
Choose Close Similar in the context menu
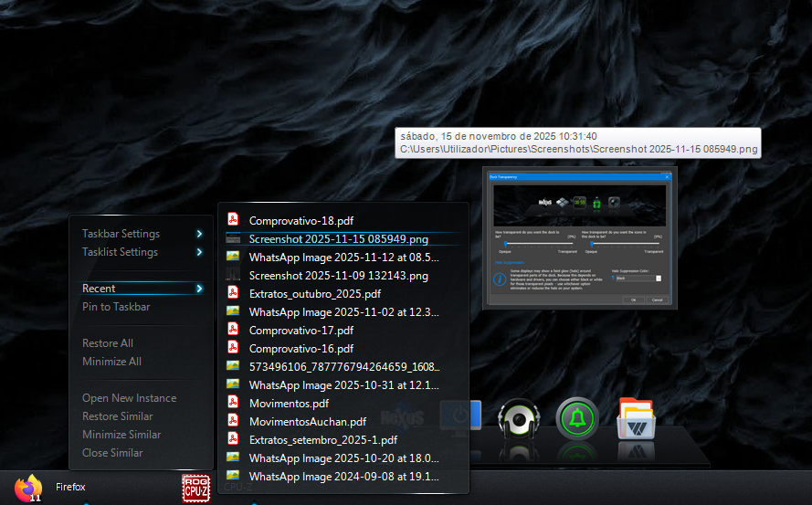pos(112,453)
